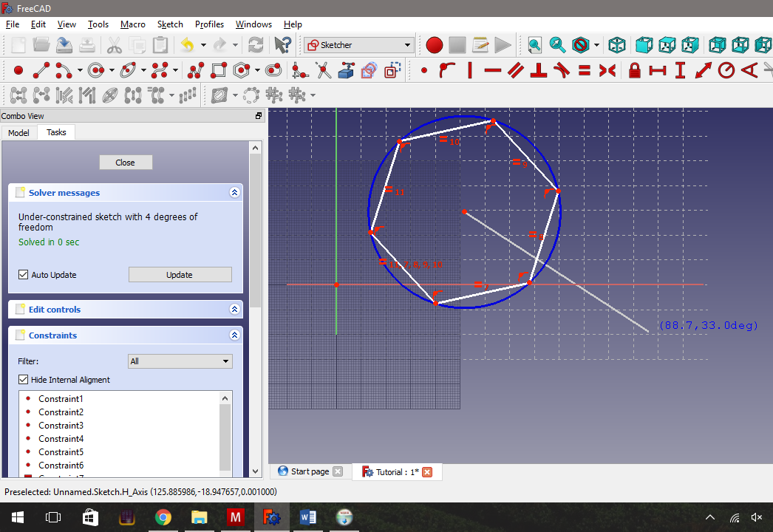Apply the lock constraint
This screenshot has width=773, height=532.
click(x=633, y=70)
